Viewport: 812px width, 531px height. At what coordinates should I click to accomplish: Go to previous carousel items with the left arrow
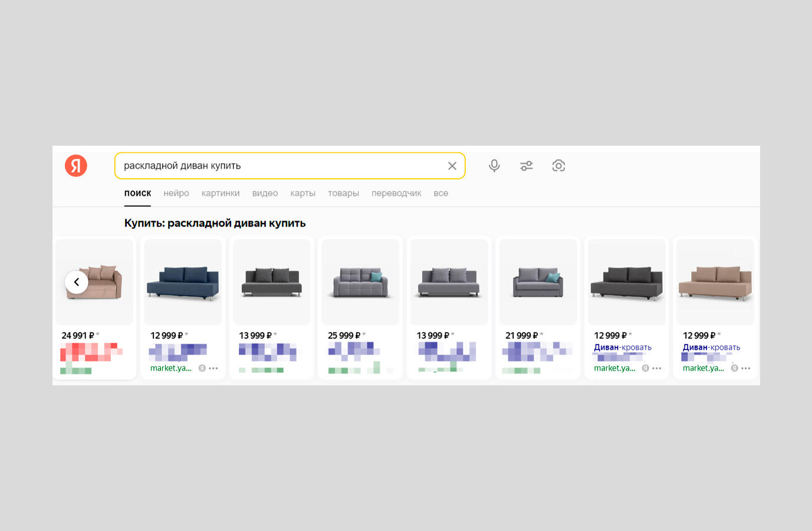pyautogui.click(x=77, y=282)
